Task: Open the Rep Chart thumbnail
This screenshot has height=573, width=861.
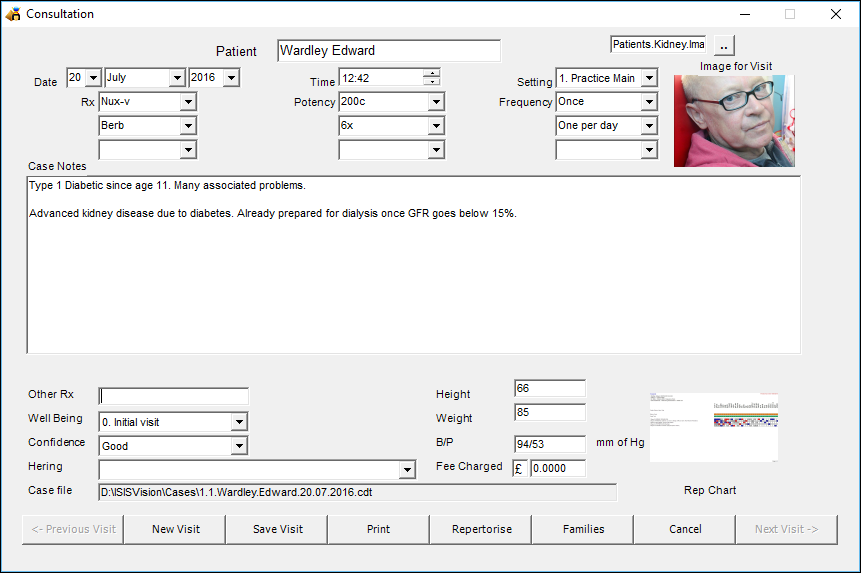Action: [714, 427]
